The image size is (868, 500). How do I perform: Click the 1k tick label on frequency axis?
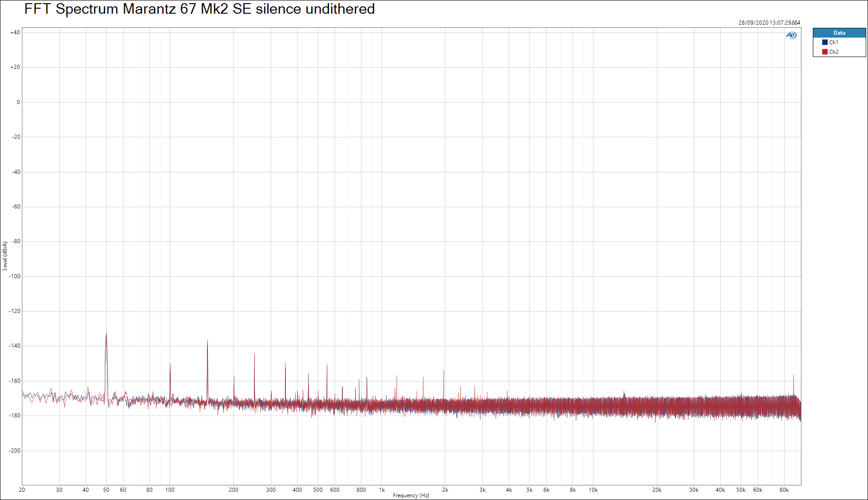pyautogui.click(x=382, y=490)
